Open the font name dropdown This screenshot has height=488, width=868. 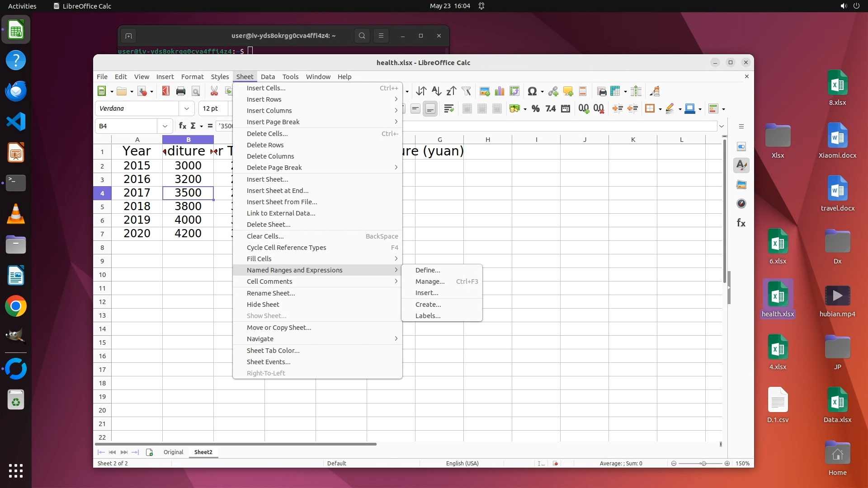pyautogui.click(x=186, y=108)
